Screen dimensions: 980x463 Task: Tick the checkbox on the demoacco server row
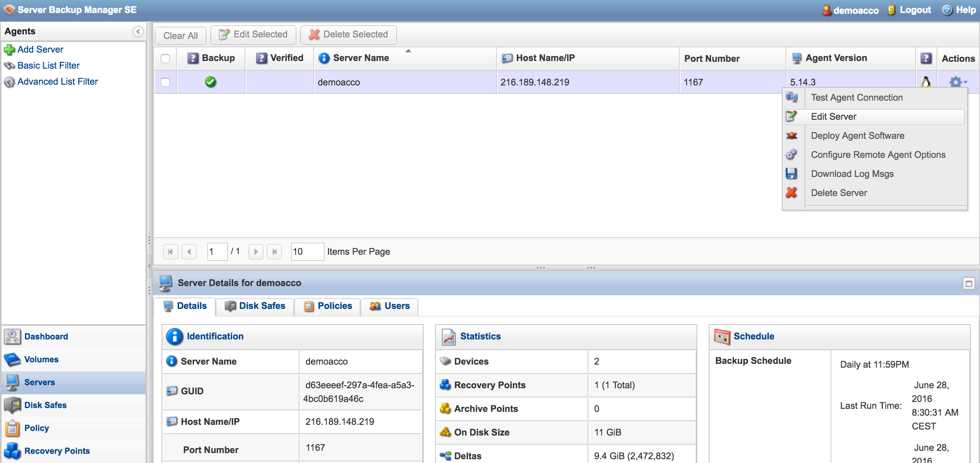[165, 82]
